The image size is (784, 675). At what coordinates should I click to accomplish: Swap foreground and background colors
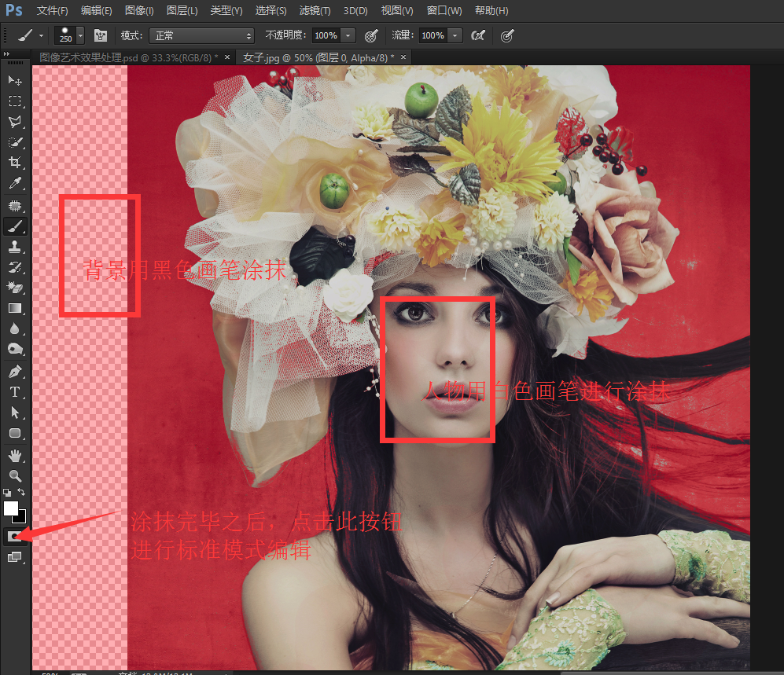pos(22,493)
